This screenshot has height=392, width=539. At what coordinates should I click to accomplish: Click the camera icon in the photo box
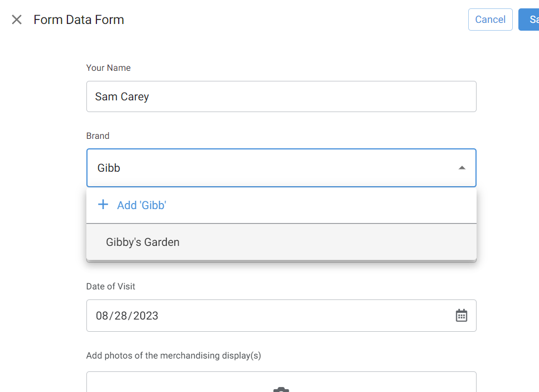[x=281, y=389]
